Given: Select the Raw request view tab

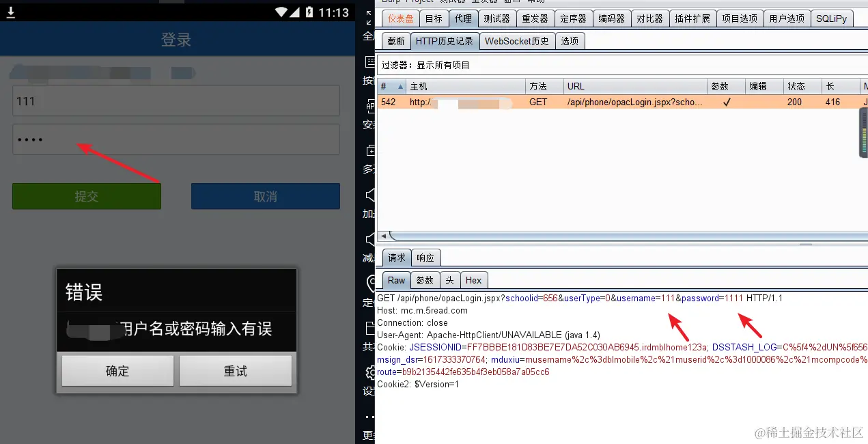Looking at the screenshot, I should [x=396, y=280].
